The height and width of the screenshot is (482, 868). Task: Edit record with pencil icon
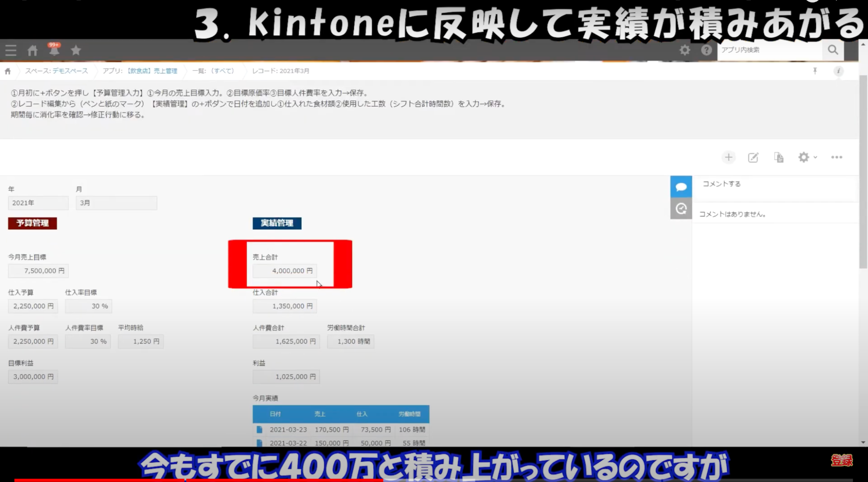(x=753, y=157)
